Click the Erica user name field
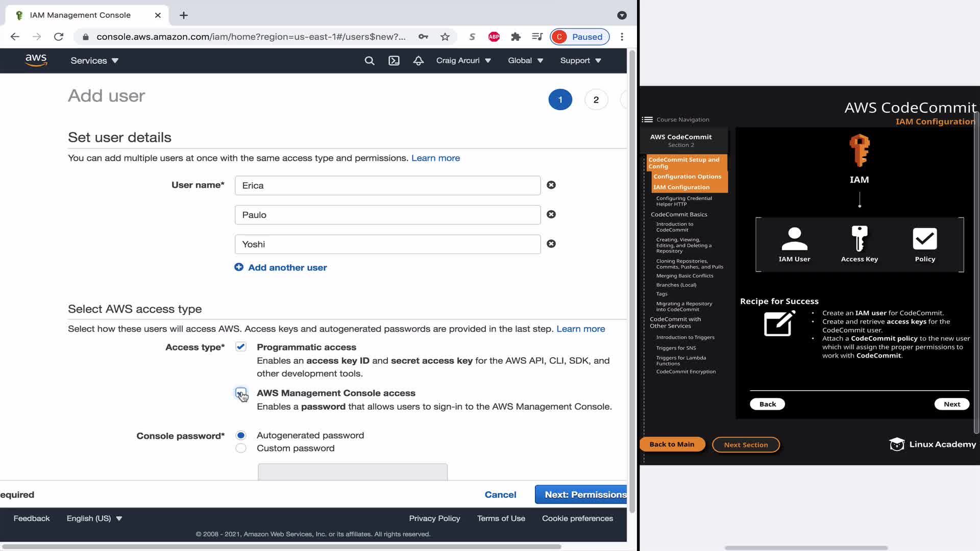This screenshot has width=980, height=551. 387,186
